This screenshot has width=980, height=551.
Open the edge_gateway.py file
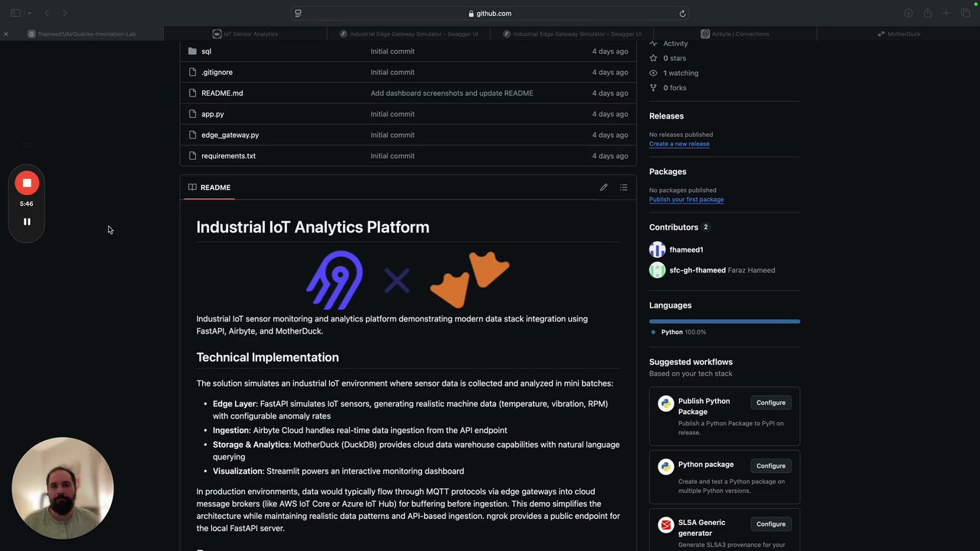point(230,135)
